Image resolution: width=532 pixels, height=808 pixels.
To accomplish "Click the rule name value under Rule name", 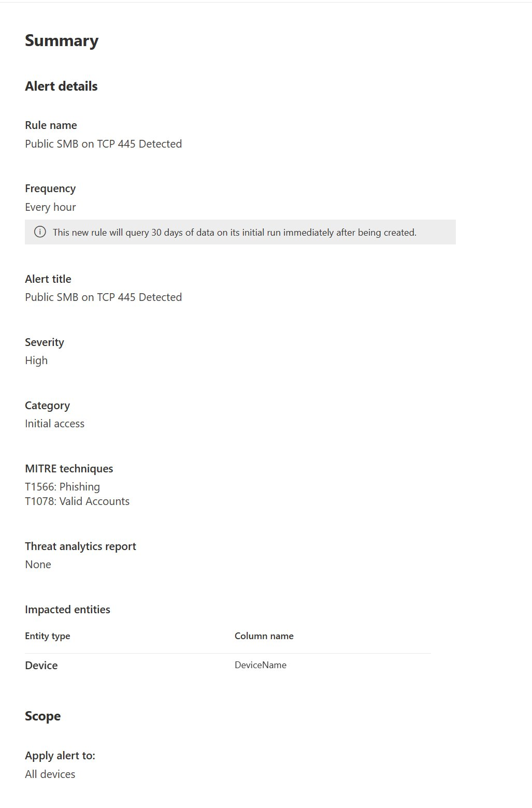I will pos(103,144).
